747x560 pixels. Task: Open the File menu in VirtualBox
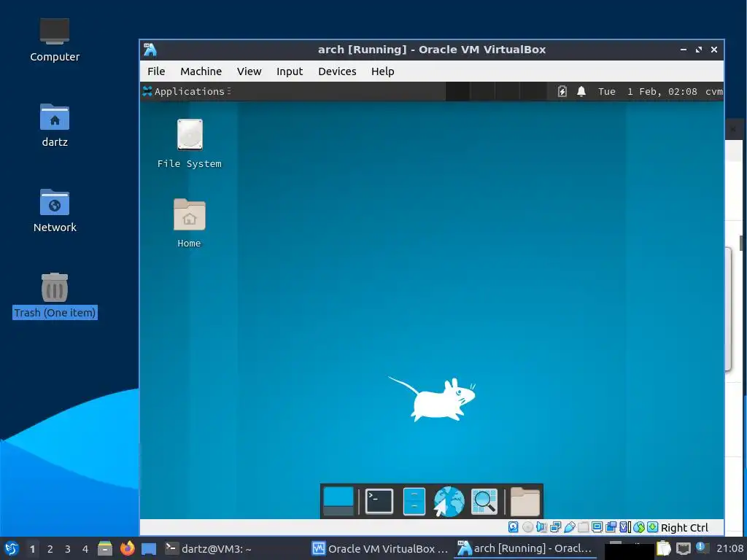point(156,71)
